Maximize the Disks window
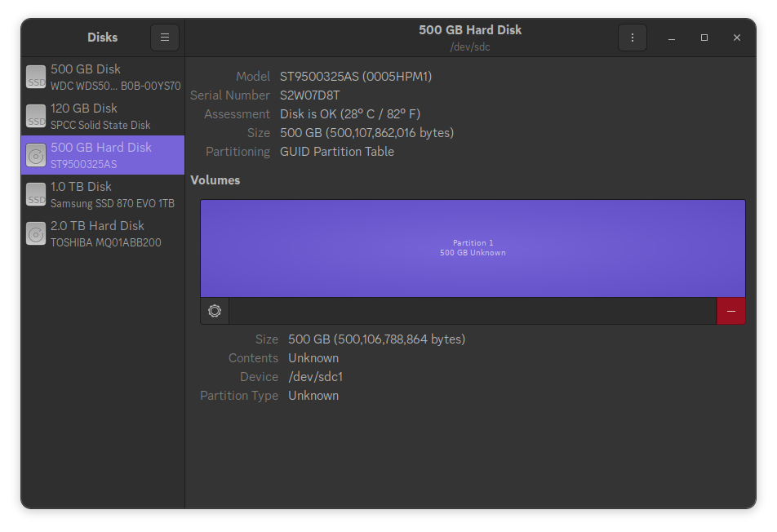Image resolution: width=777 pixels, height=532 pixels. (704, 38)
